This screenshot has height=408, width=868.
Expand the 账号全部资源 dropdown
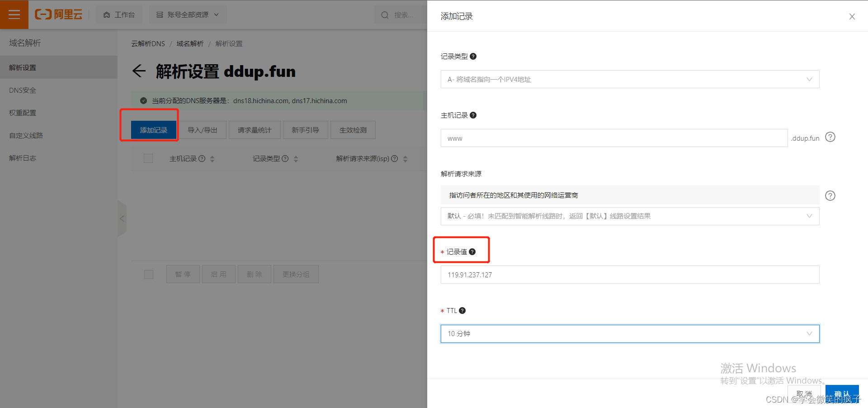click(188, 15)
